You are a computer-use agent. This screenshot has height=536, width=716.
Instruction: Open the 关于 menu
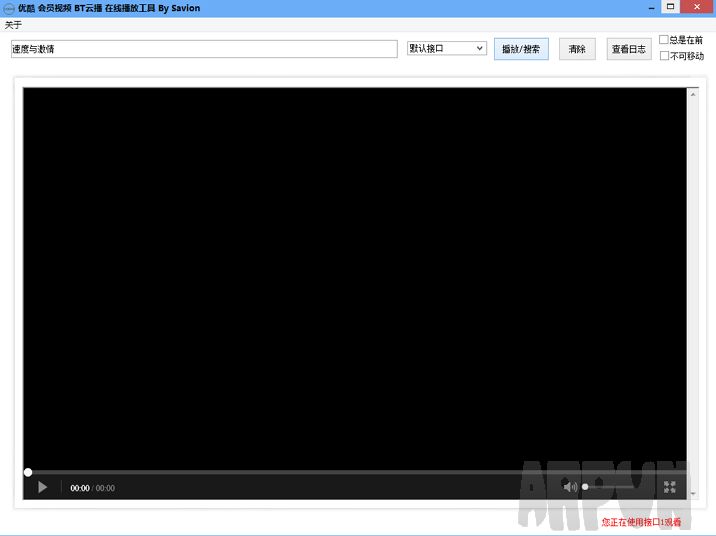tap(13, 24)
